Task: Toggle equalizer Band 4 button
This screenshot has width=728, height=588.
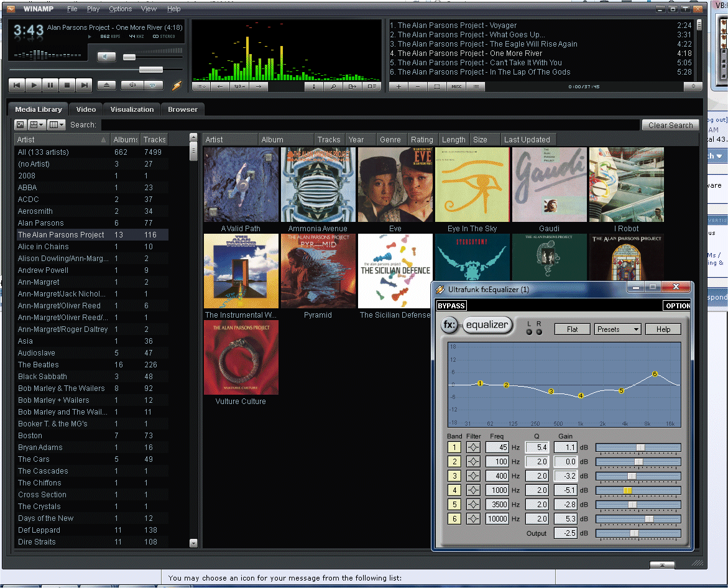Action: tap(454, 490)
